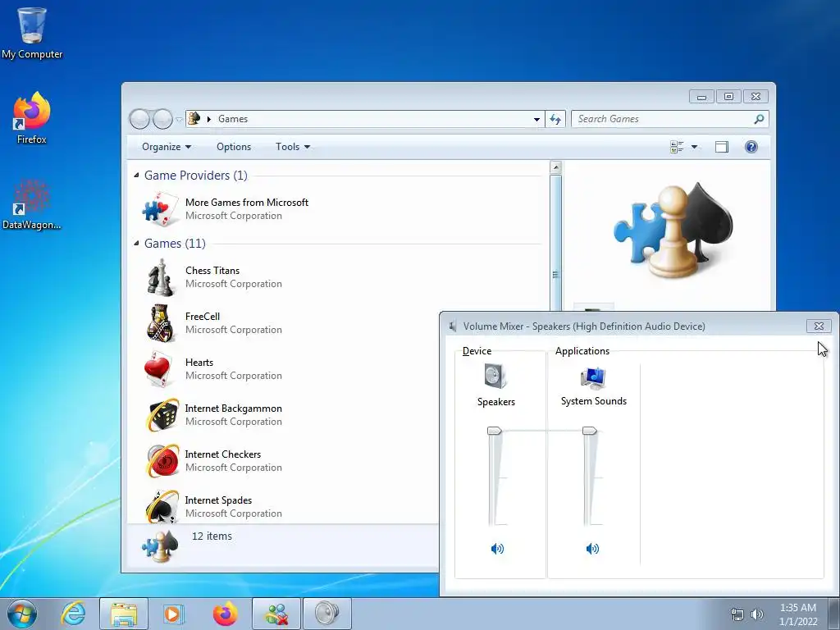Expand the views dropdown arrow

(x=694, y=147)
